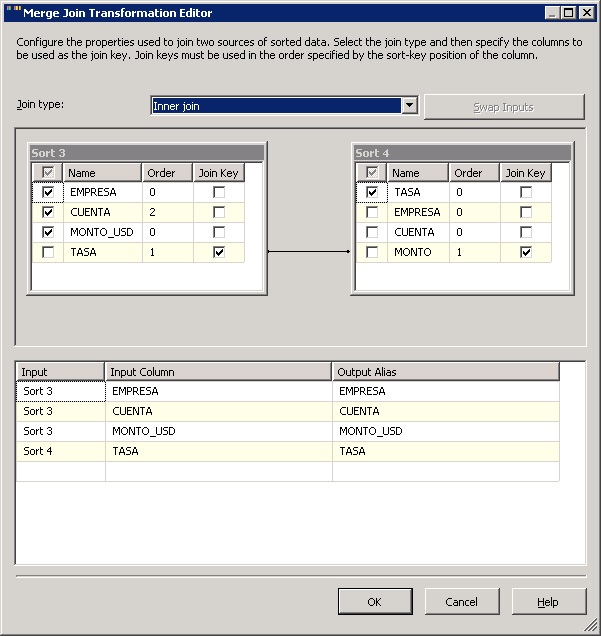Uncheck the EMPRESA column in Sort 3
601x636 pixels.
pos(47,192)
